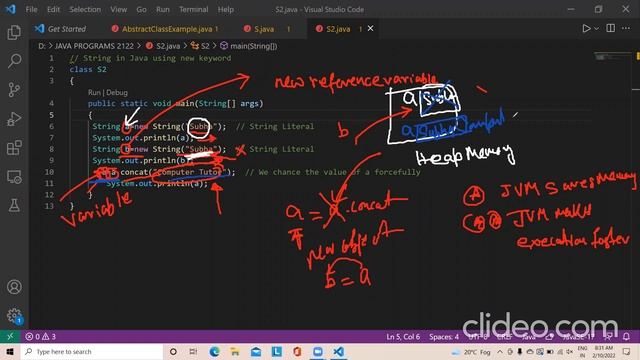Screen dimensions: 640x360
Task: Open the Explorer view in activity bar
Action: [14, 32]
